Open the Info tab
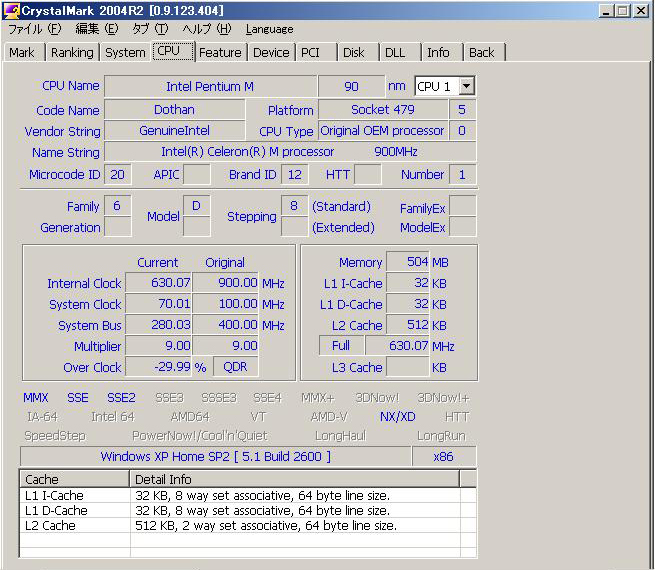 point(438,52)
